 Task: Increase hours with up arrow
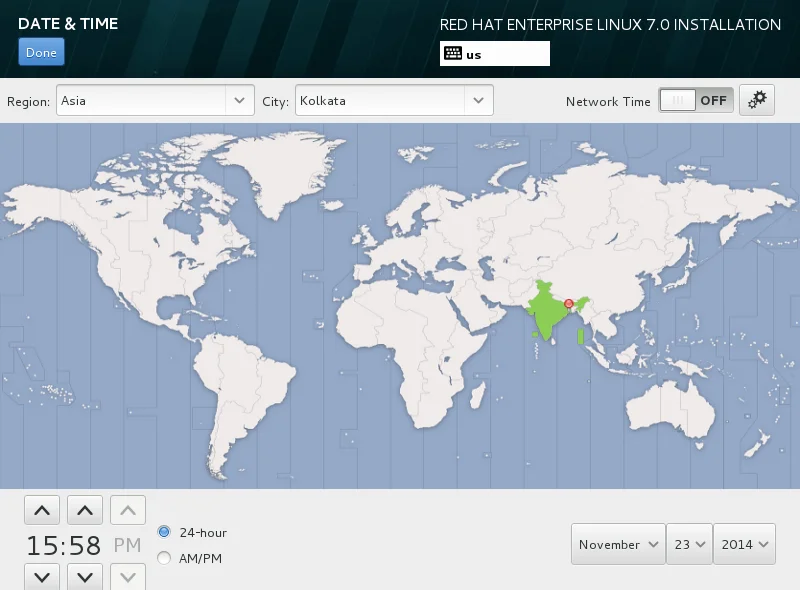coord(42,510)
